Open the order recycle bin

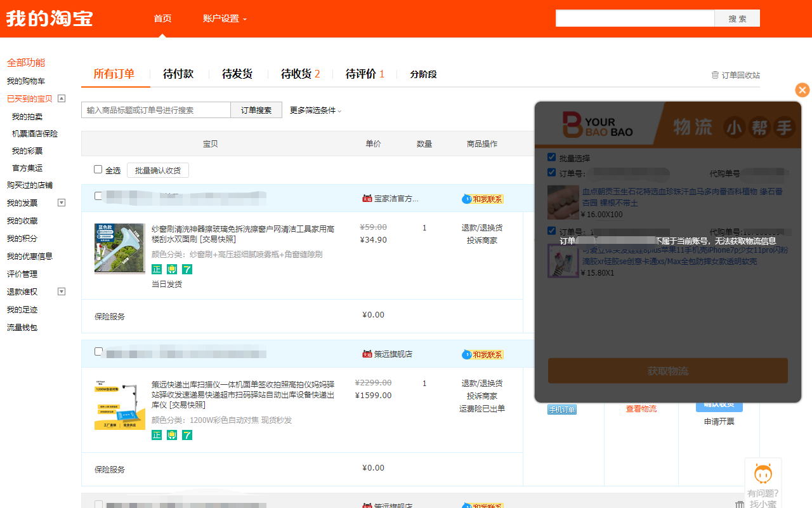point(735,75)
